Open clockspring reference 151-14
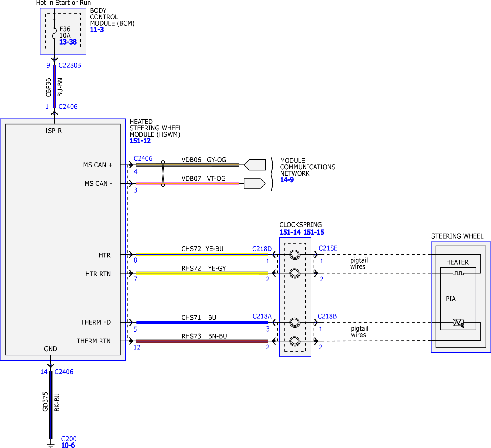Image resolution: width=491 pixels, height=448 pixels. pos(290,232)
